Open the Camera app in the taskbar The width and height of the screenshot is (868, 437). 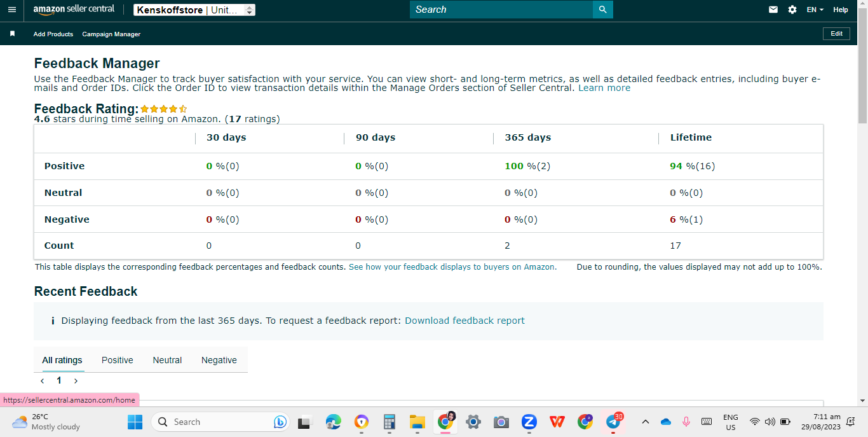(x=501, y=422)
